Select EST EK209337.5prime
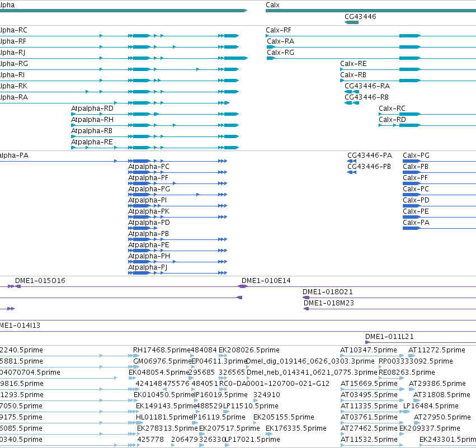 (x=402, y=435)
